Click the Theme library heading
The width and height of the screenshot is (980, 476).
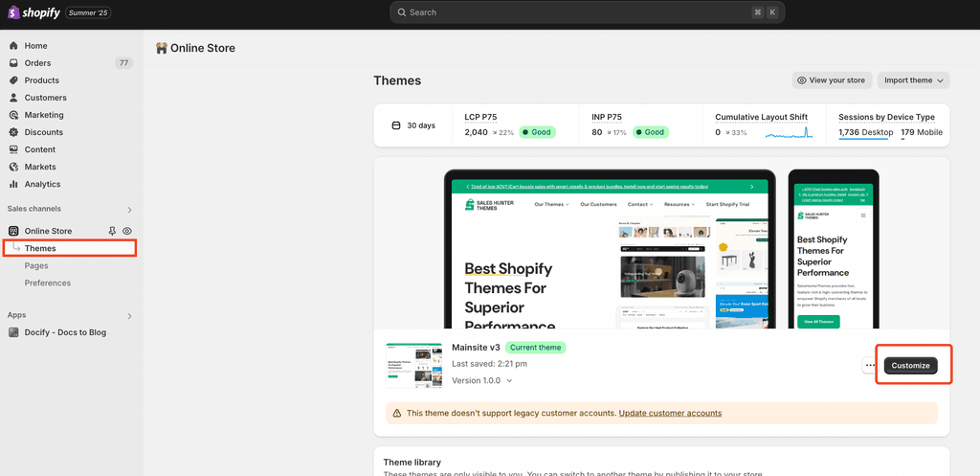coord(412,463)
